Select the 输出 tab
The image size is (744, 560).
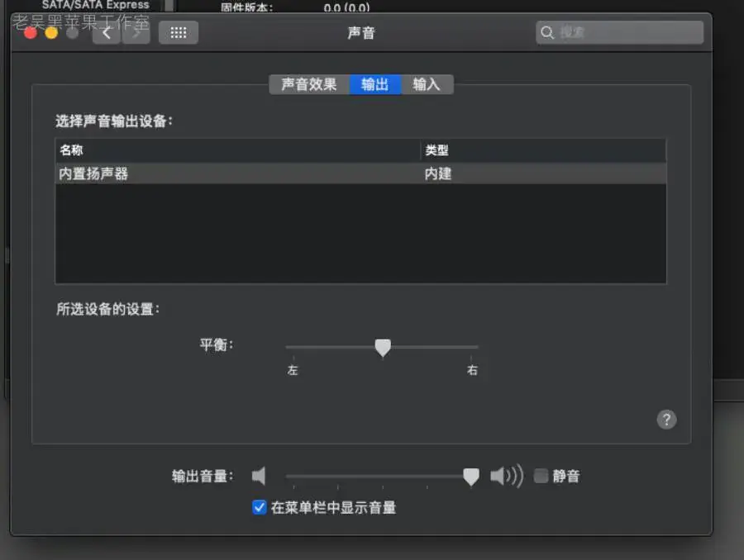[x=374, y=84]
